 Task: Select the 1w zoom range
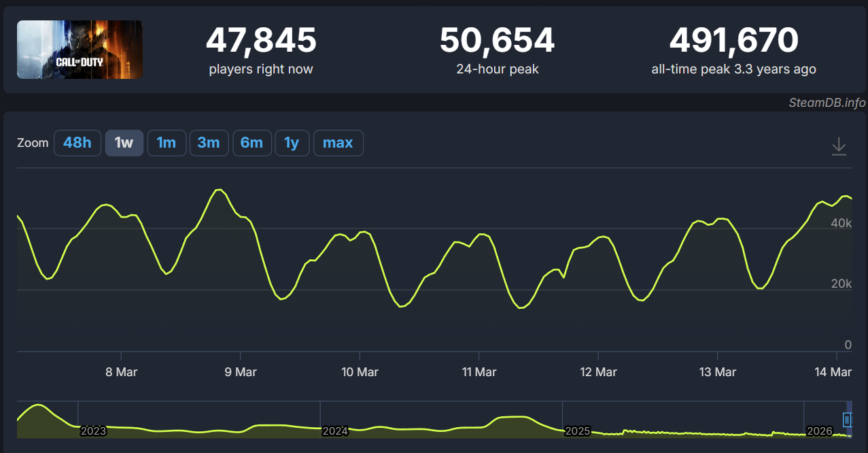click(x=124, y=143)
